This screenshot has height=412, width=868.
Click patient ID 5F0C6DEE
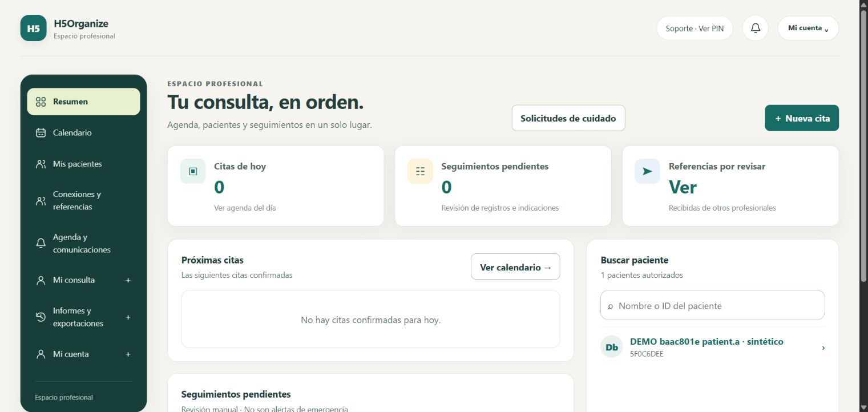(647, 354)
